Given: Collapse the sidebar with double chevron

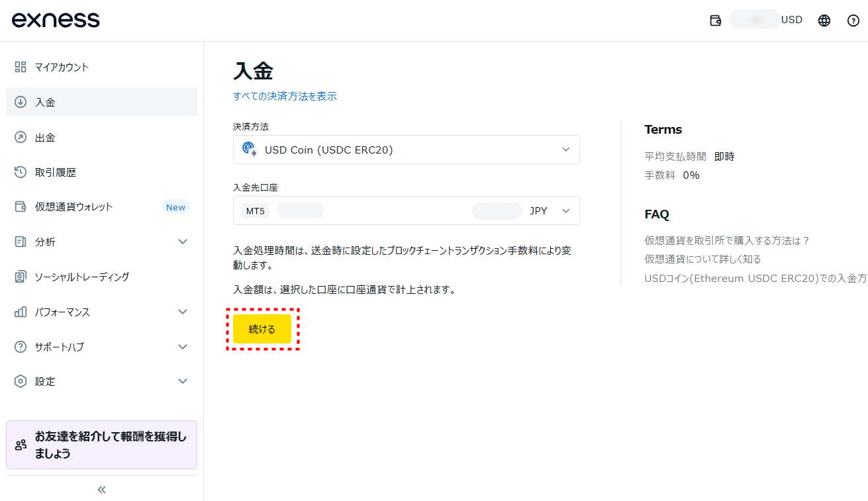Looking at the screenshot, I should (x=102, y=490).
